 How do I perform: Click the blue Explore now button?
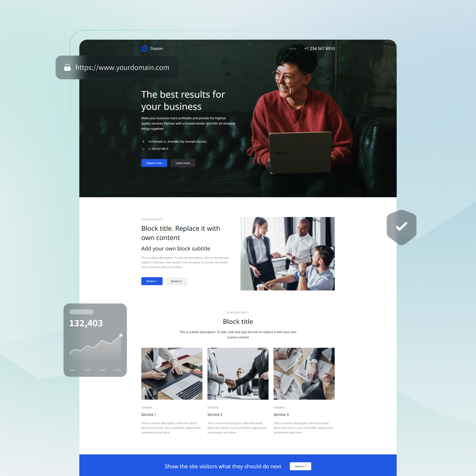point(154,163)
